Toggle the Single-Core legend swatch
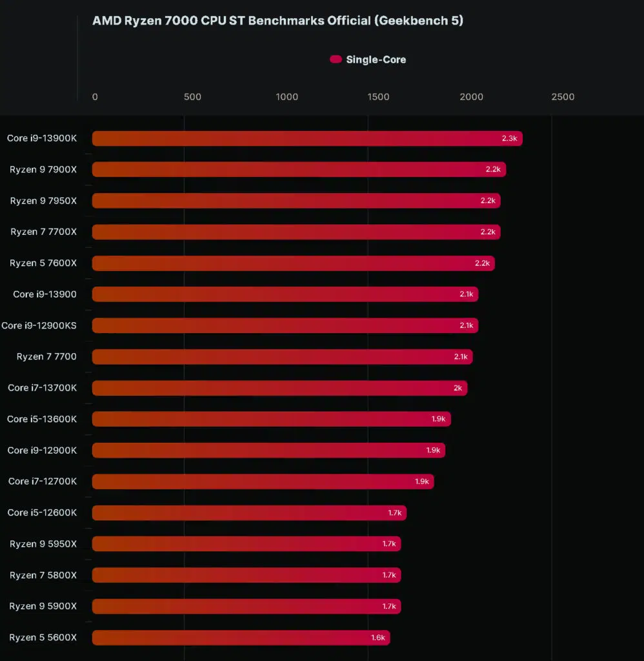The height and width of the screenshot is (661, 644). (336, 59)
